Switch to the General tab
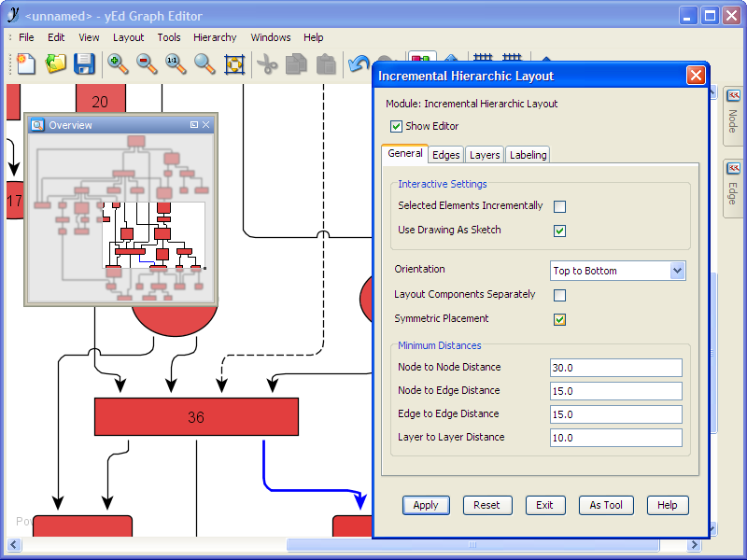This screenshot has height=560, width=747. point(405,154)
